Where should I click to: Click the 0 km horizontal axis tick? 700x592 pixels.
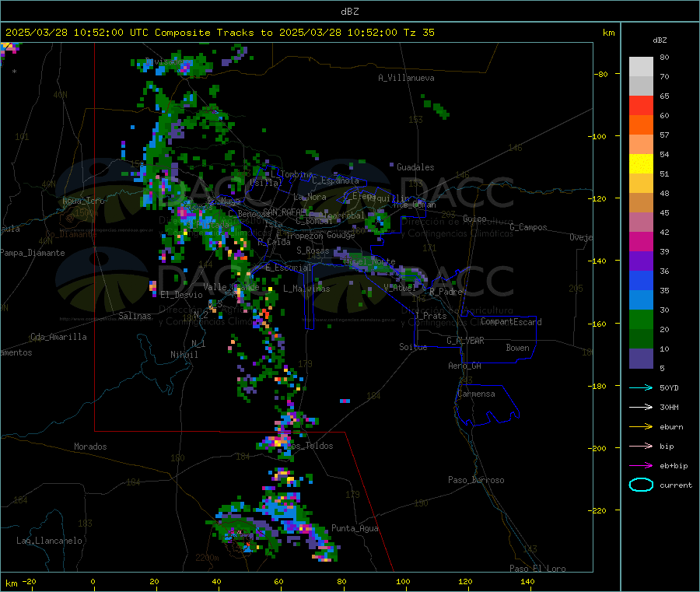tap(93, 581)
